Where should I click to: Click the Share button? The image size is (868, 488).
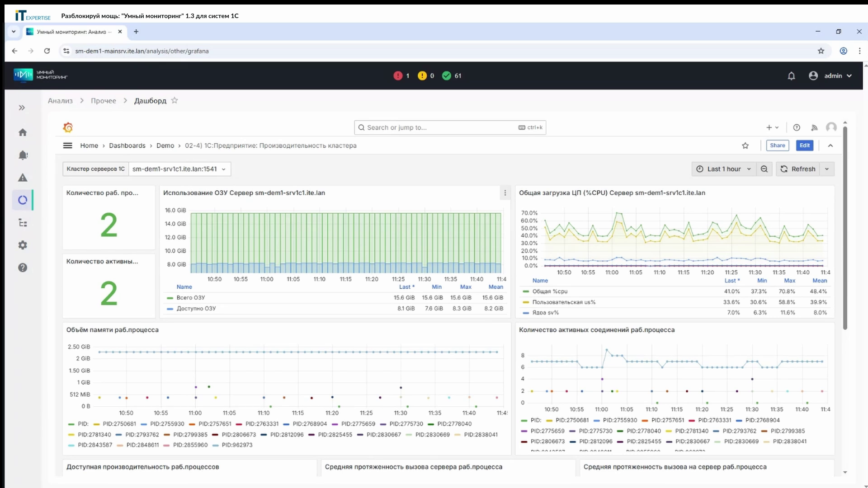[777, 145]
